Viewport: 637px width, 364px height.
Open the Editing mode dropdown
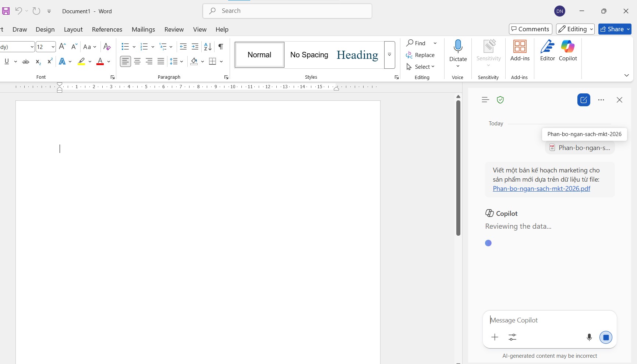click(x=575, y=29)
